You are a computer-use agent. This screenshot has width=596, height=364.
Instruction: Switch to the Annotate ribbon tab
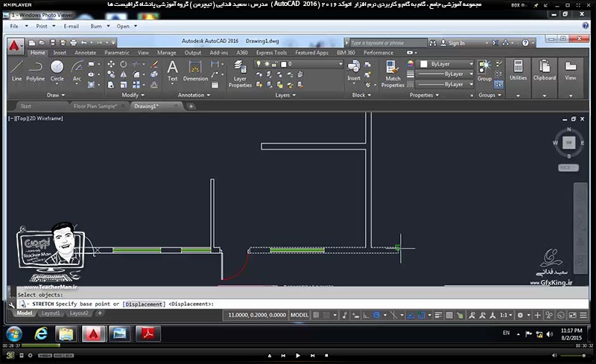tap(85, 53)
